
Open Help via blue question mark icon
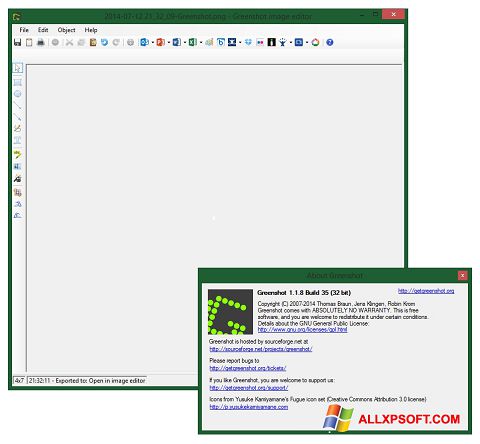tap(330, 42)
